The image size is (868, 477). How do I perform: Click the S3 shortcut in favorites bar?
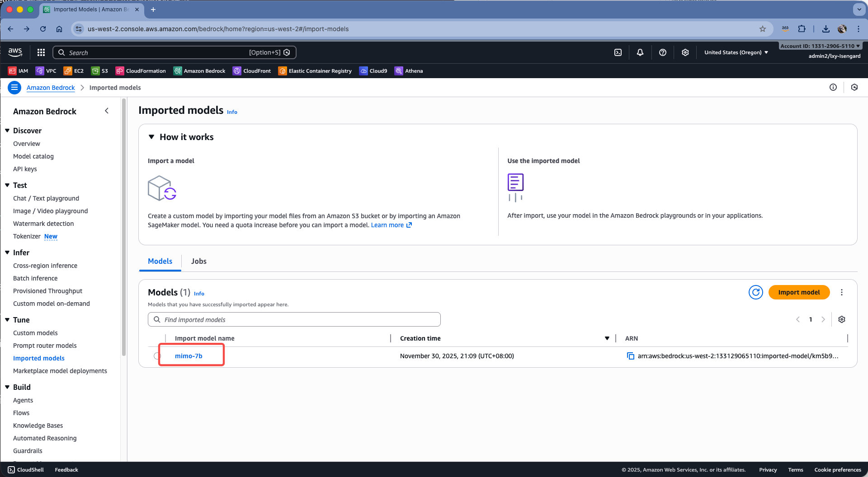pos(100,71)
